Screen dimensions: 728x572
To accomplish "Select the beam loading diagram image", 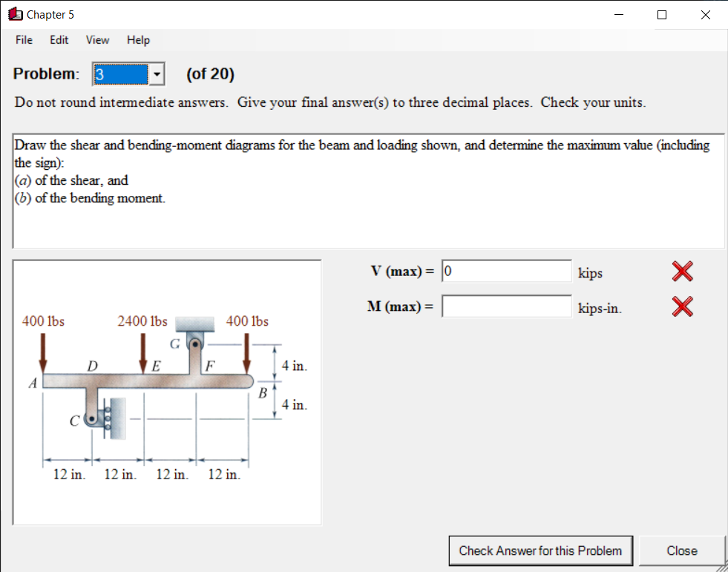I will [x=167, y=391].
